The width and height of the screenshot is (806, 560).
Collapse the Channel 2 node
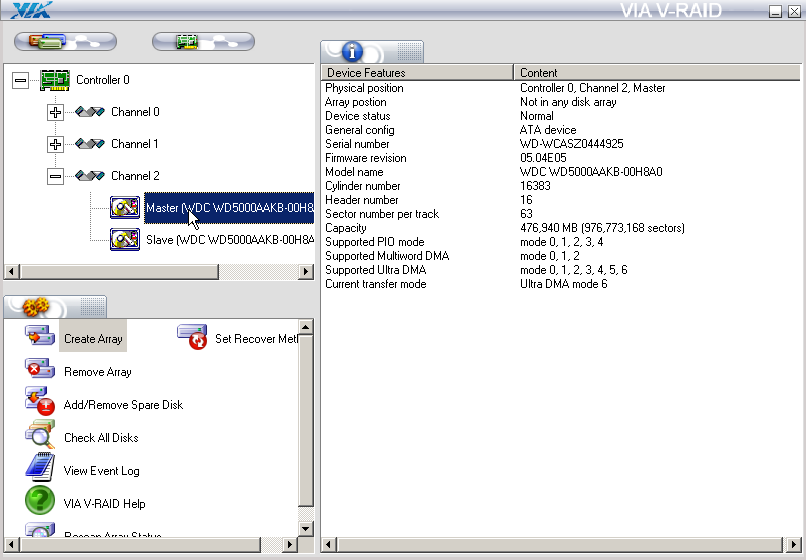coord(55,176)
